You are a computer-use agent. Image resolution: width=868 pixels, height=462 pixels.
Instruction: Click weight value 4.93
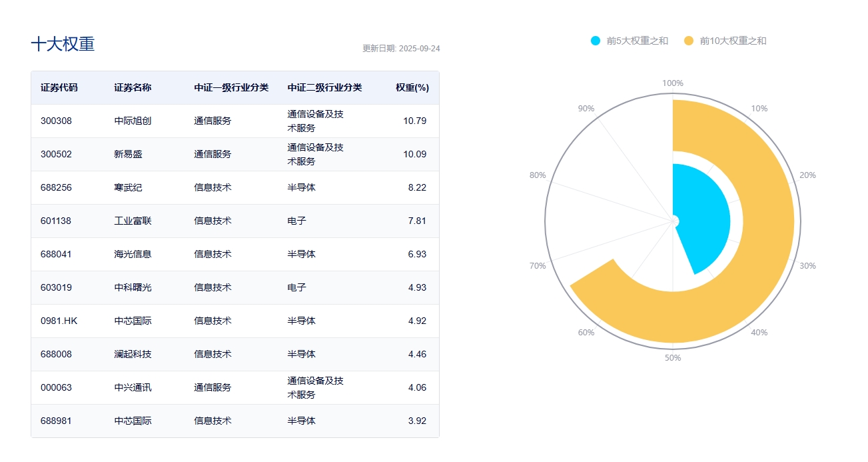[417, 287]
